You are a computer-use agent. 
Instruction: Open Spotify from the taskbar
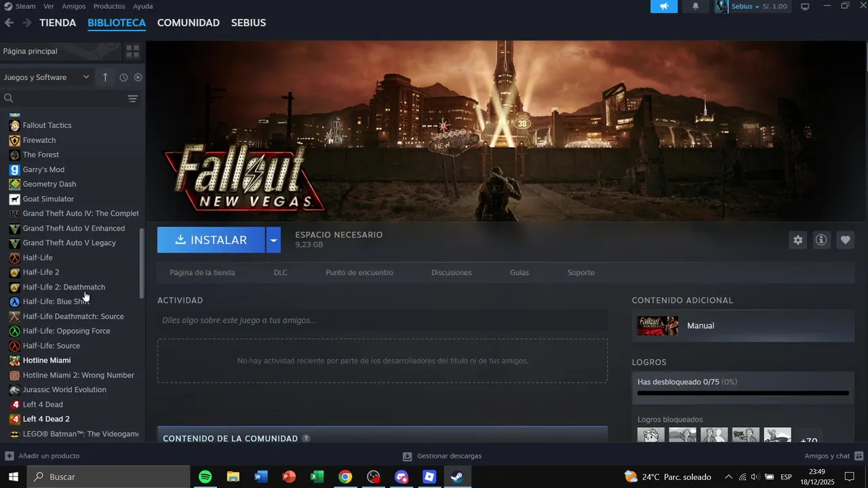(x=205, y=477)
